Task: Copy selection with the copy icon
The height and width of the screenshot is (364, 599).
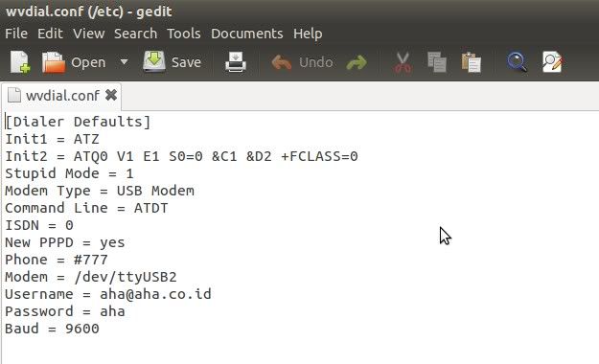Action: point(437,62)
